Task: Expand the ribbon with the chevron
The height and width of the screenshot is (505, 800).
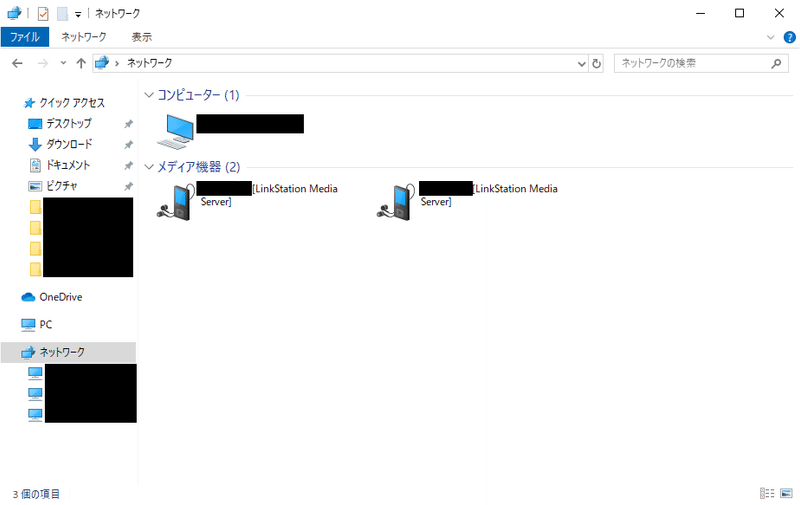Action: 770,37
